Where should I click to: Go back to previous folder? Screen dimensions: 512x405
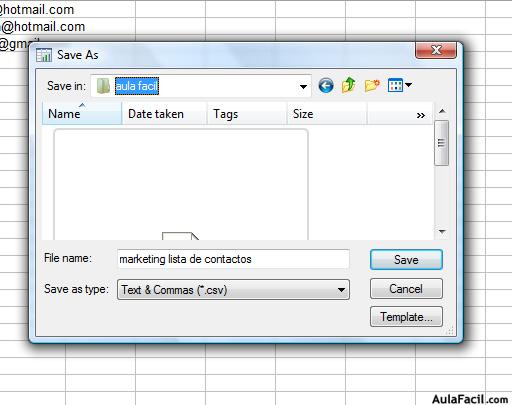tap(326, 86)
